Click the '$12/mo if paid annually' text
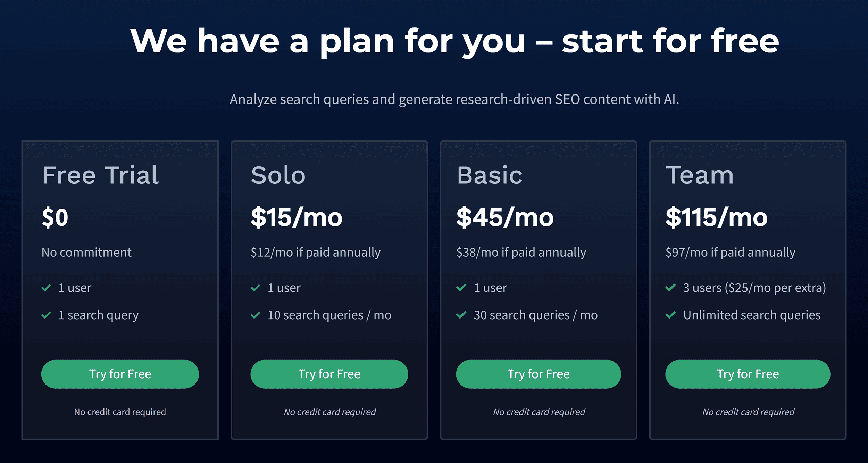The image size is (868, 463). point(316,253)
